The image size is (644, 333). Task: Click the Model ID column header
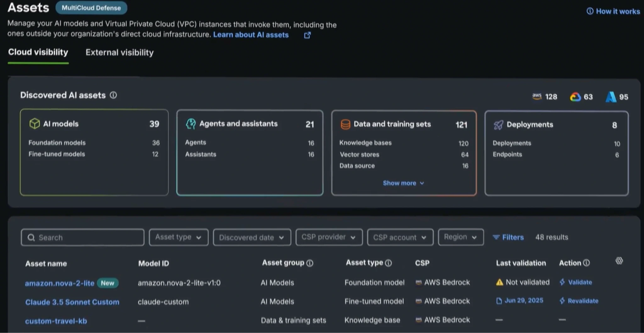(x=153, y=264)
